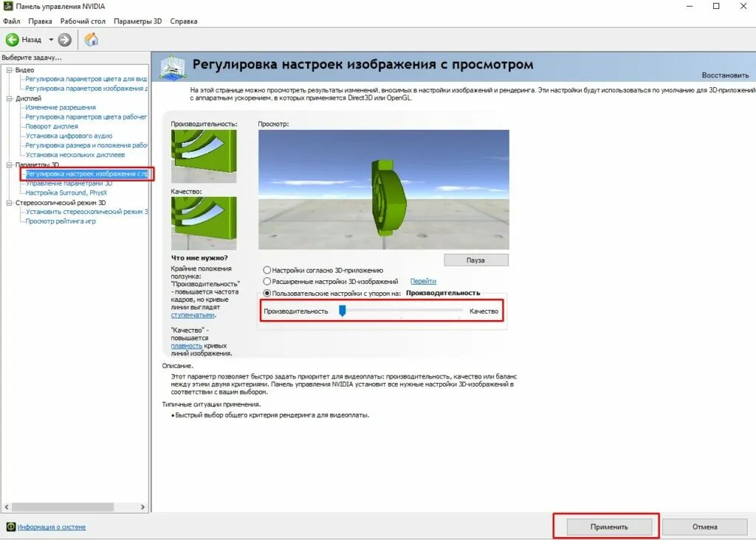This screenshot has height=540, width=756.
Task: Open the Правка menu
Action: (x=40, y=21)
